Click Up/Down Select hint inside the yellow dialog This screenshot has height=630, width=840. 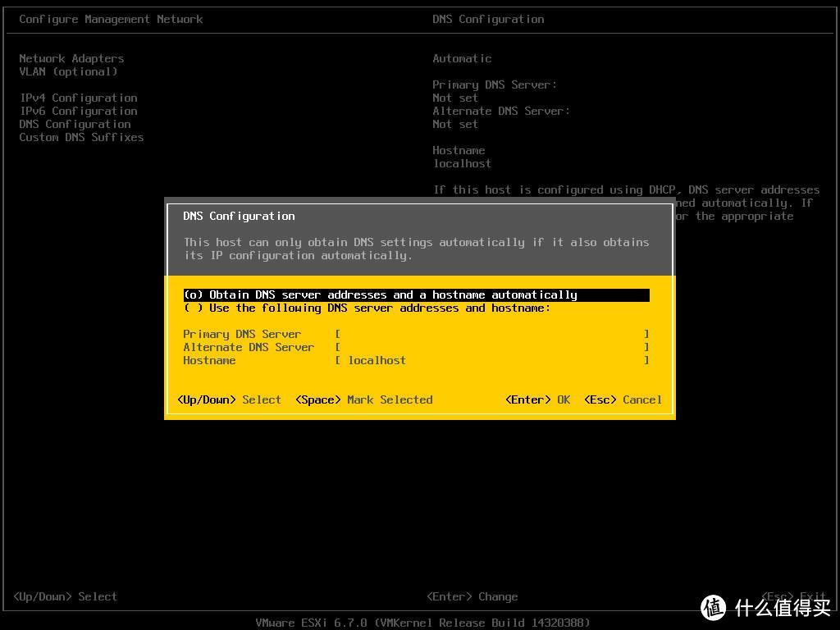(x=229, y=399)
